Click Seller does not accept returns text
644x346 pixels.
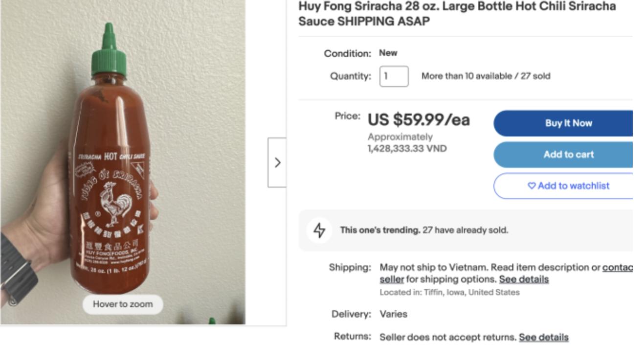pyautogui.click(x=447, y=337)
